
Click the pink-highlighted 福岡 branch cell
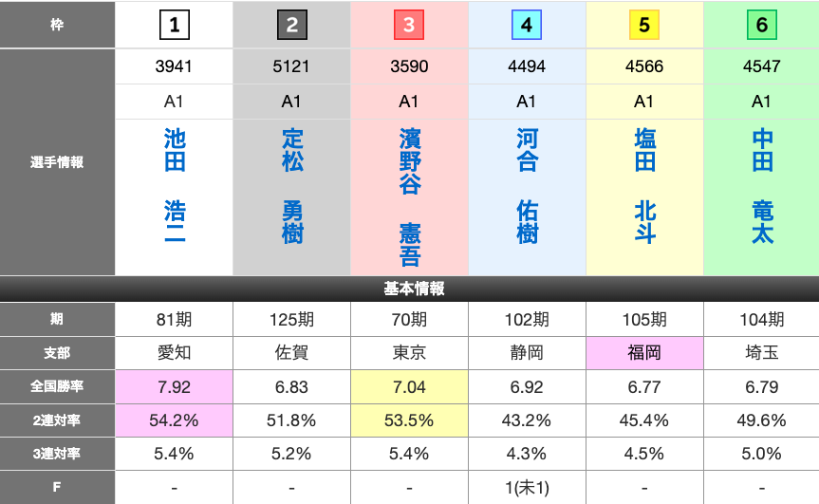(x=644, y=353)
